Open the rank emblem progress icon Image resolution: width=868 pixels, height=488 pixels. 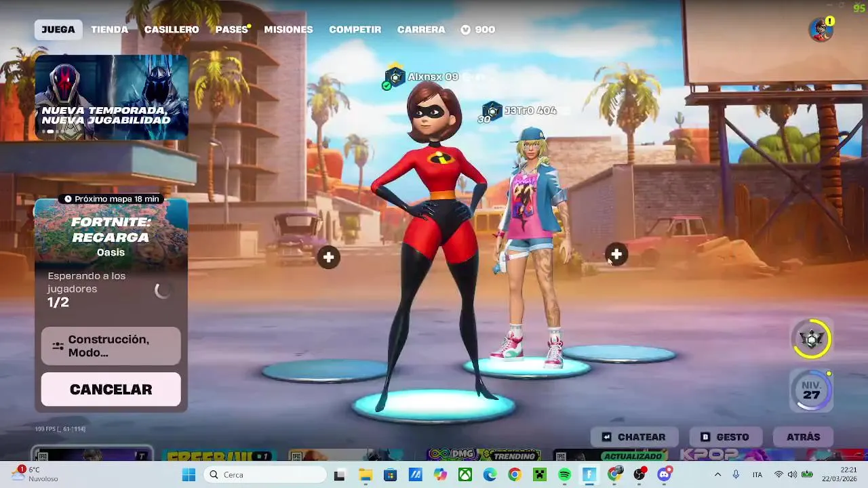click(812, 338)
